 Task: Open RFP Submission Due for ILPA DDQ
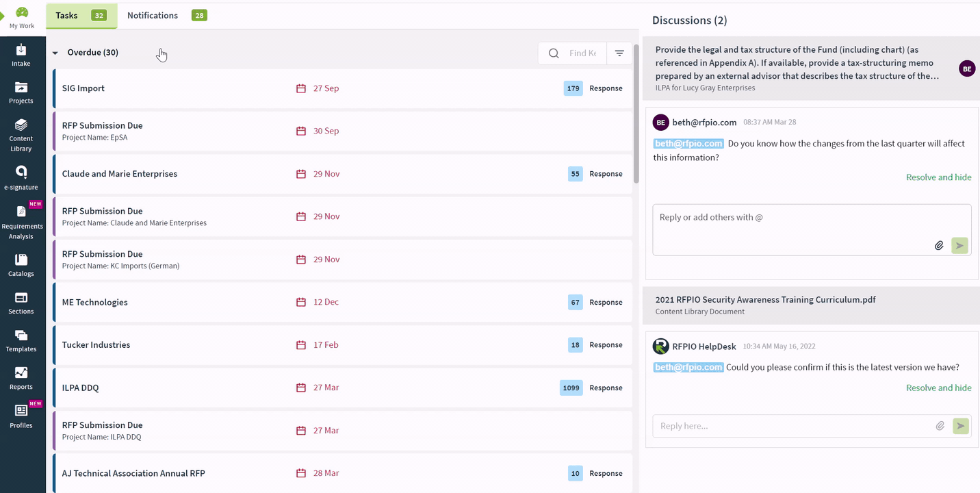tap(343, 431)
